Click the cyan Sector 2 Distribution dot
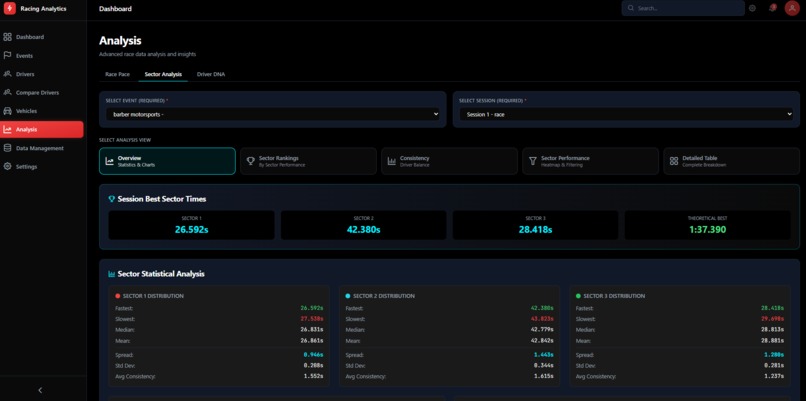Image resolution: width=806 pixels, height=401 pixels. click(x=348, y=296)
